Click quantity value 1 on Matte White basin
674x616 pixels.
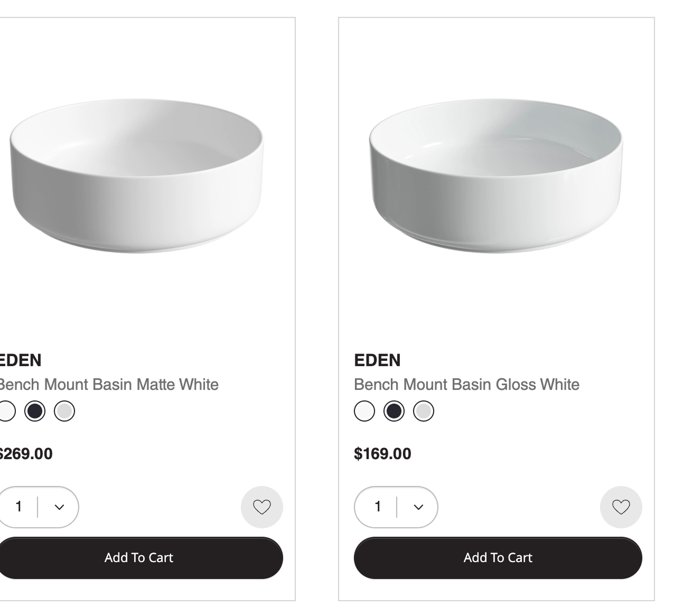tap(18, 507)
